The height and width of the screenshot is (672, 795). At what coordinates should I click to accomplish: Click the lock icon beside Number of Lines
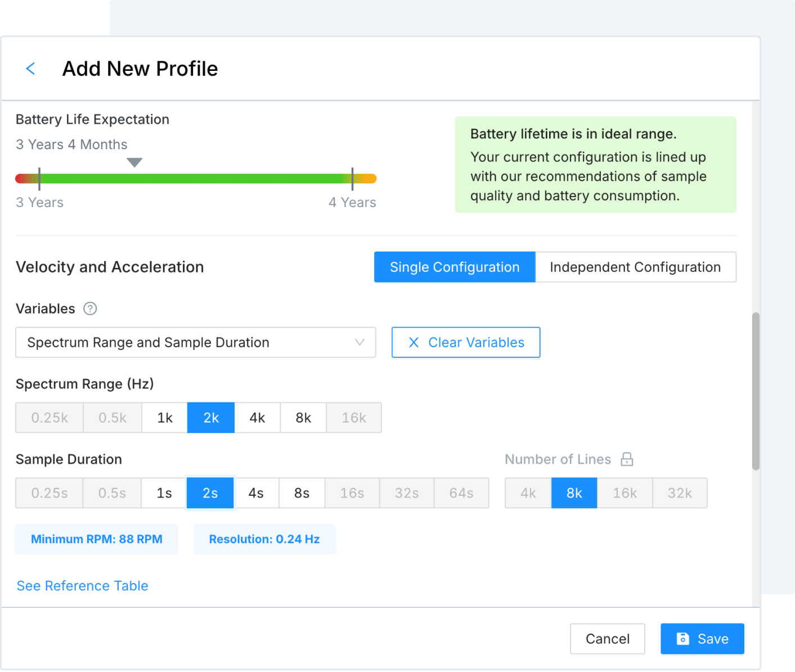[x=627, y=459]
